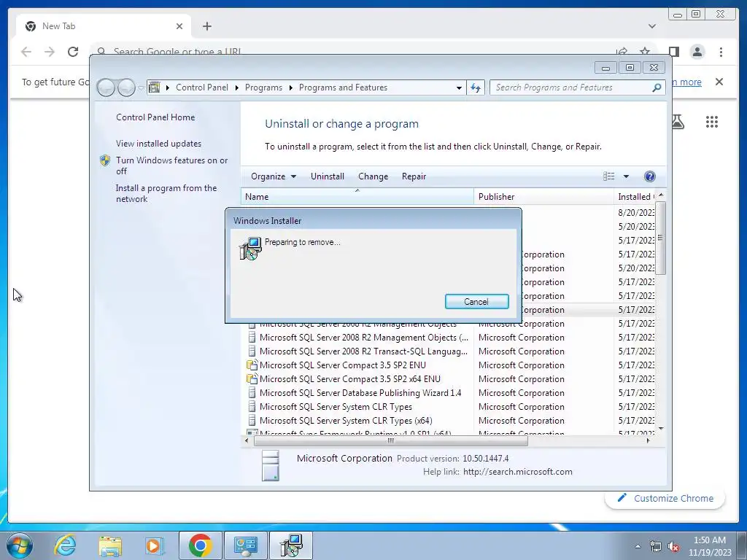Image resolution: width=747 pixels, height=560 pixels.
Task: Select Microsoft SQL Server System CLR Types (x64)
Action: pos(346,421)
